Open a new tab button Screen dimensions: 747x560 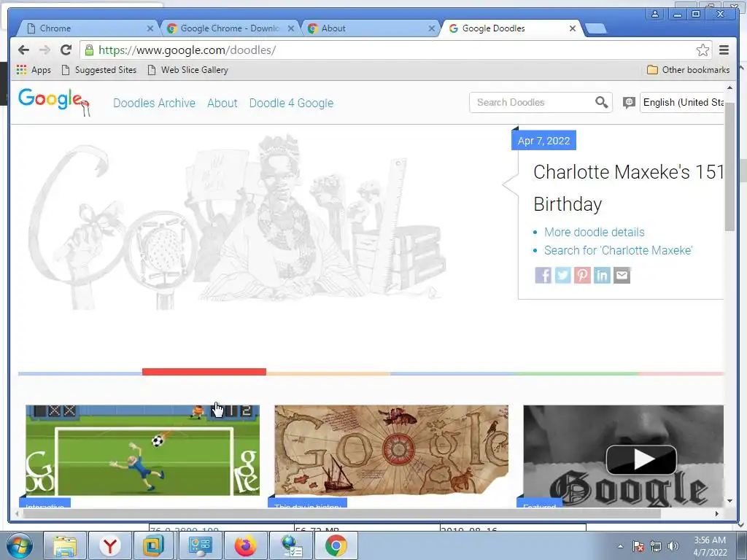click(x=595, y=28)
